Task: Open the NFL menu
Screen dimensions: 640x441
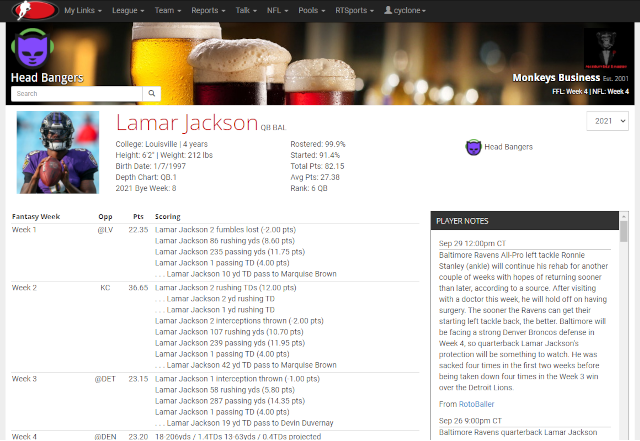Action: coord(278,11)
